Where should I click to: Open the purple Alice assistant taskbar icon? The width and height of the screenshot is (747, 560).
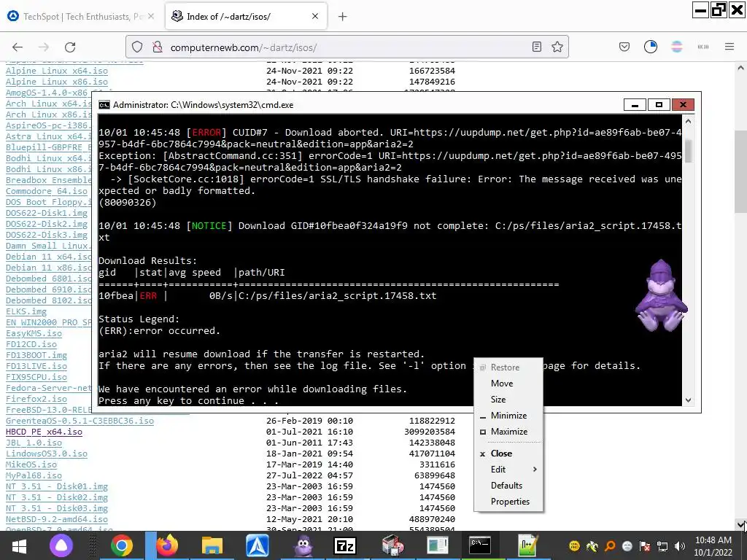click(x=61, y=546)
